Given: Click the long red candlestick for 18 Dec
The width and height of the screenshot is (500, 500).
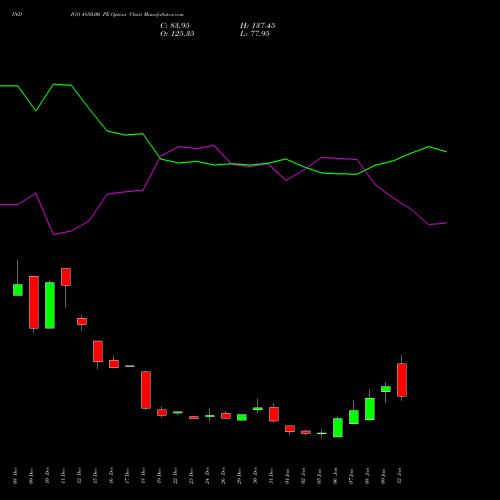Looking at the screenshot, I should [146, 390].
